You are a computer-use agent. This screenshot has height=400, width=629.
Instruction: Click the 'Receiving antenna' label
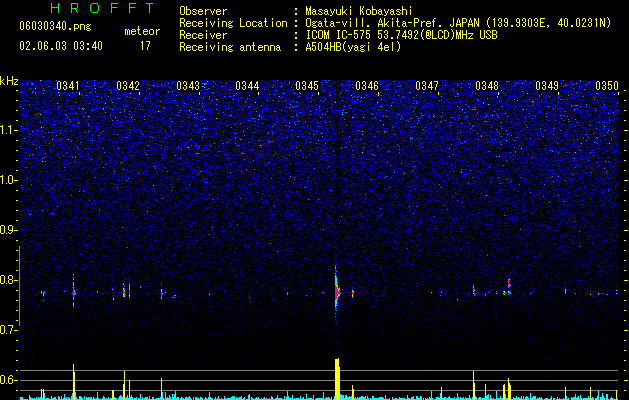tap(230, 47)
